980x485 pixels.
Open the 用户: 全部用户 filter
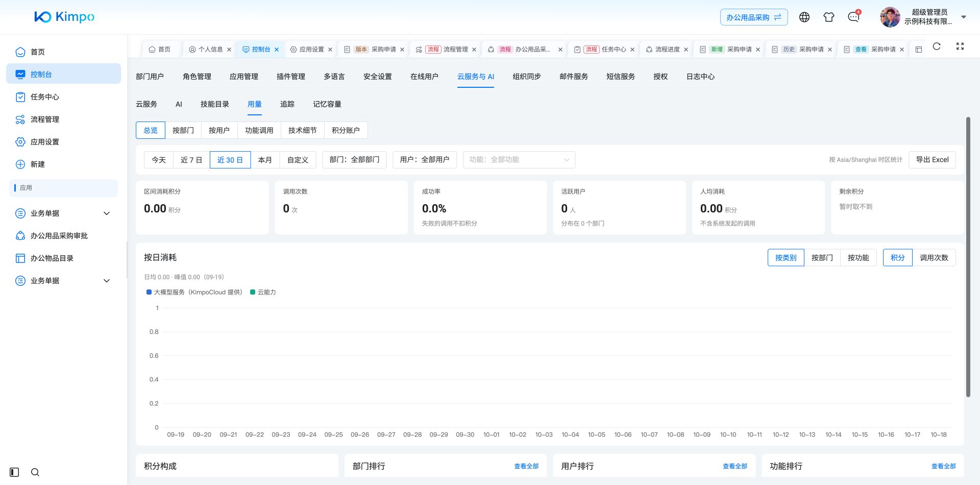point(425,160)
